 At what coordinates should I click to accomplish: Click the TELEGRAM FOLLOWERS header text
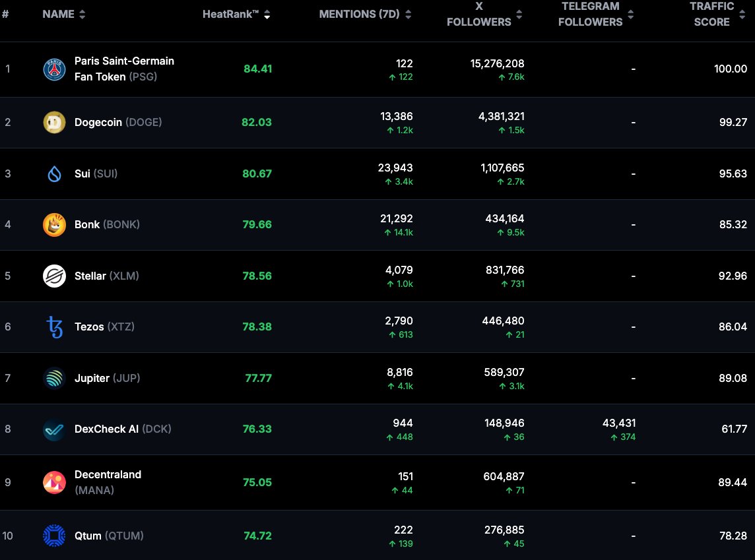pos(590,14)
